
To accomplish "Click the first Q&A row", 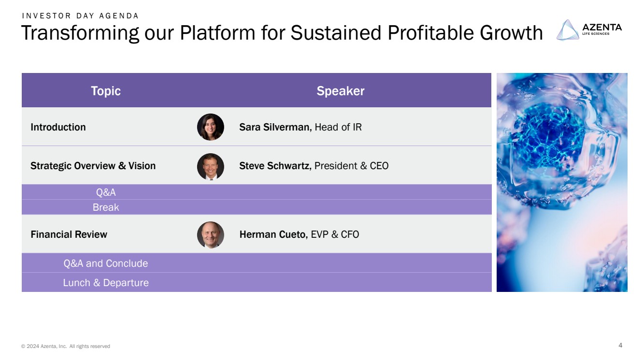I will click(x=106, y=192).
